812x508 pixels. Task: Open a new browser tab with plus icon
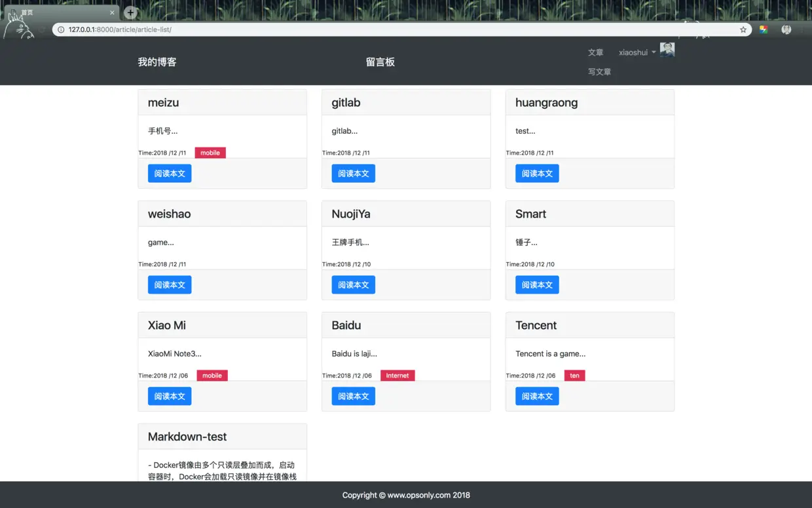pos(130,12)
